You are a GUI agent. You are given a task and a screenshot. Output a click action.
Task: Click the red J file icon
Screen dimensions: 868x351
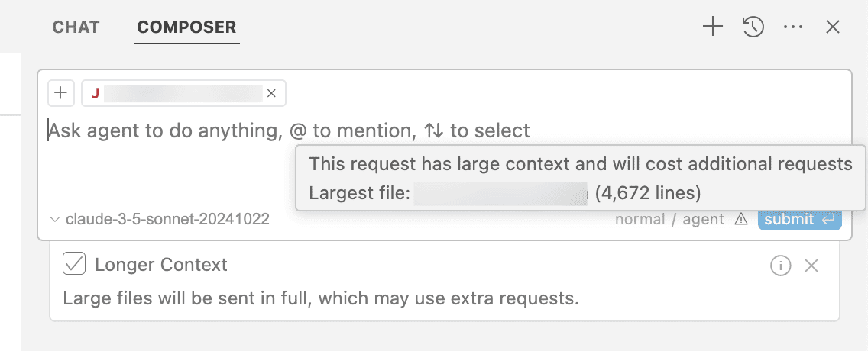(96, 93)
